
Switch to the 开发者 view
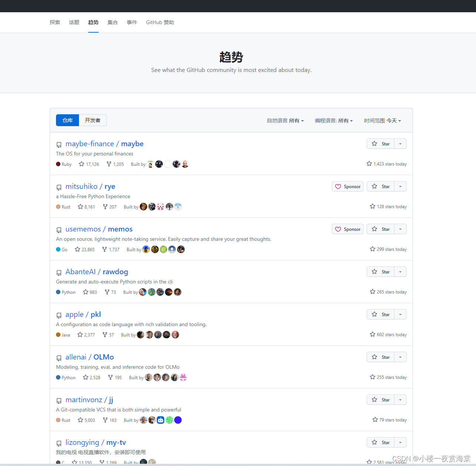pyautogui.click(x=92, y=120)
